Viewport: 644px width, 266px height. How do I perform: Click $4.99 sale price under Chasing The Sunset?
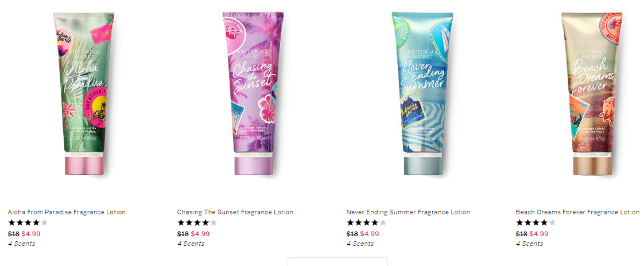tap(200, 234)
